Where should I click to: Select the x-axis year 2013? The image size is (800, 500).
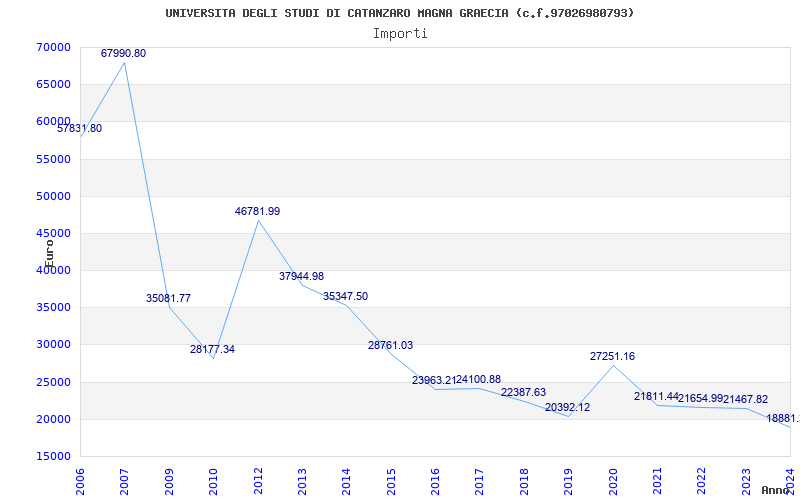302,482
